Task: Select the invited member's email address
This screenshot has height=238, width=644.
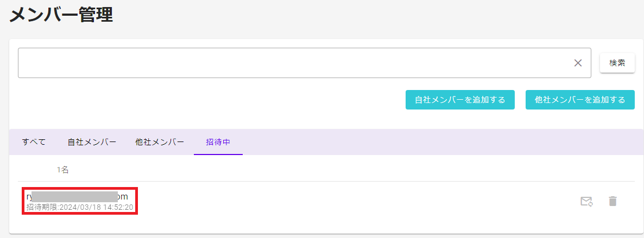Action: pyautogui.click(x=77, y=197)
